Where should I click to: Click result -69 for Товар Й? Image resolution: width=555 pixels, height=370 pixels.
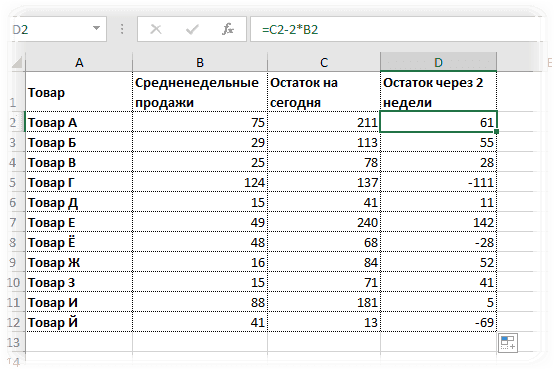click(x=439, y=322)
